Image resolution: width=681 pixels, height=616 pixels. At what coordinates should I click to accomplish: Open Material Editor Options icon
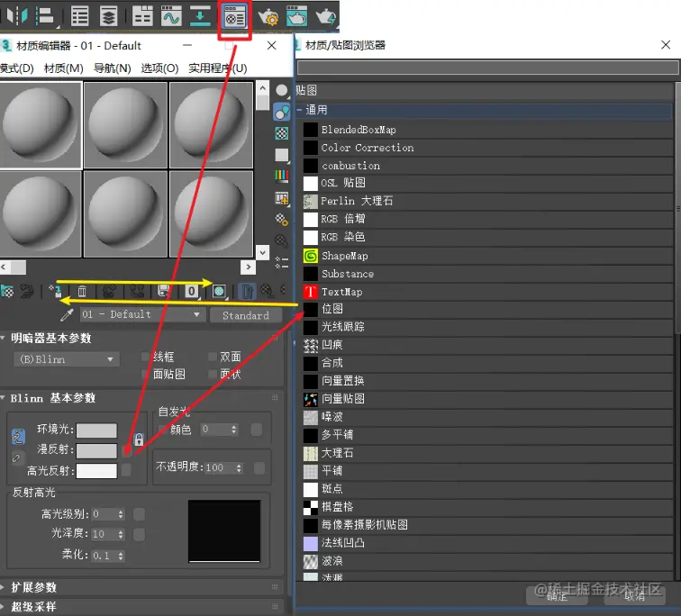click(282, 220)
